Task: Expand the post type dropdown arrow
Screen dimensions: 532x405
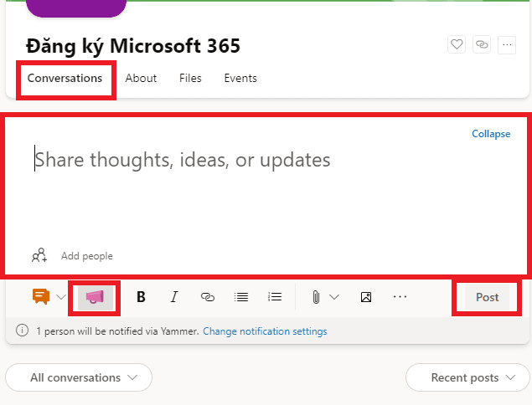Action: click(x=61, y=297)
